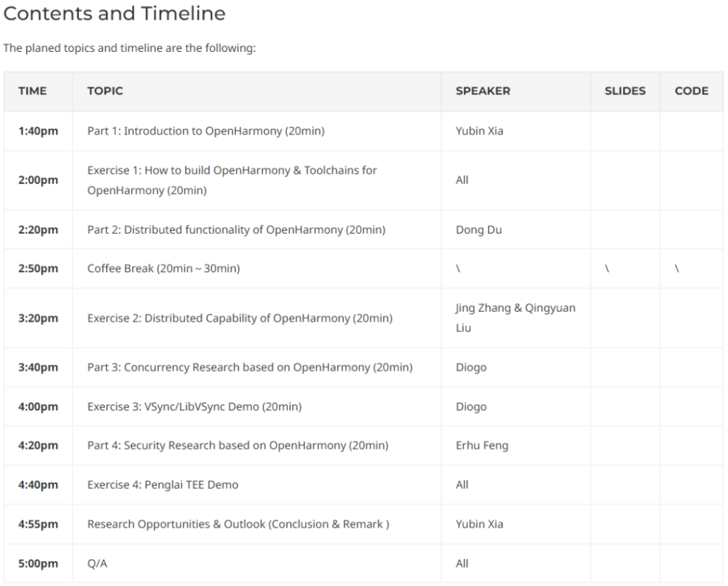Select the 3:40pm time cell
728x586 pixels.
(38, 368)
